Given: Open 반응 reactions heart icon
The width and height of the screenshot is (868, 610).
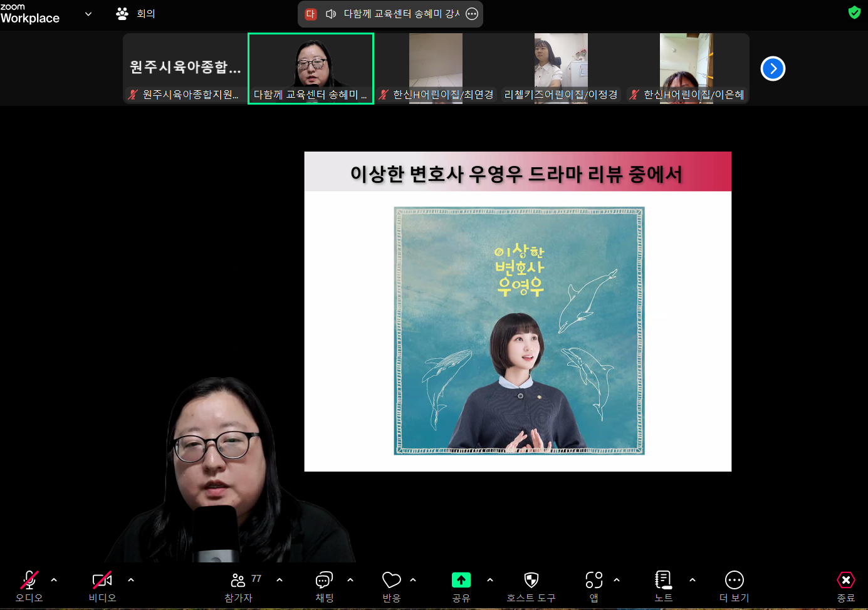Looking at the screenshot, I should [391, 586].
